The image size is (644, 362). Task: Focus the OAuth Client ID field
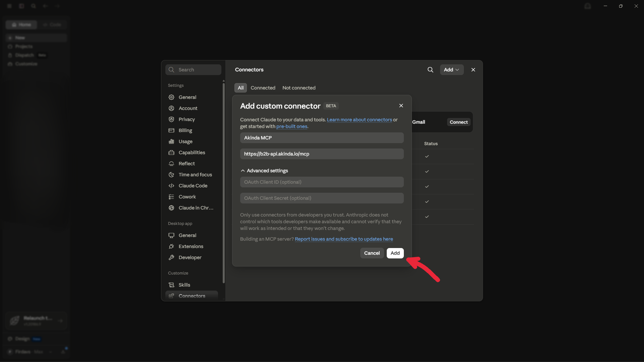[x=322, y=182]
